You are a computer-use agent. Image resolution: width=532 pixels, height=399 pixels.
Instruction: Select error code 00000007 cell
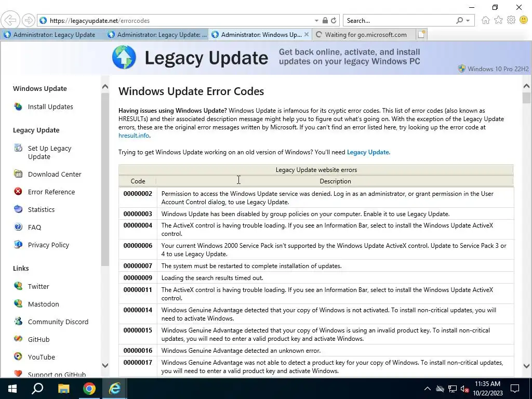coord(138,265)
